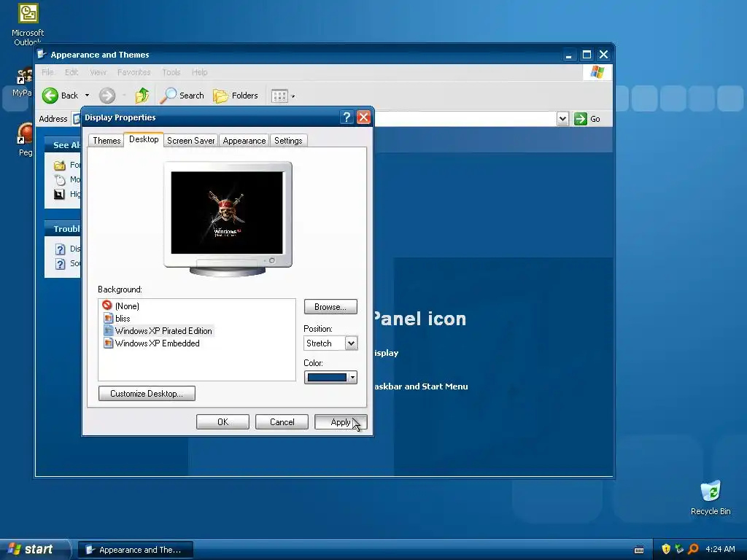This screenshot has height=560, width=747.
Task: Click Customize Desktop... button
Action: point(147,394)
